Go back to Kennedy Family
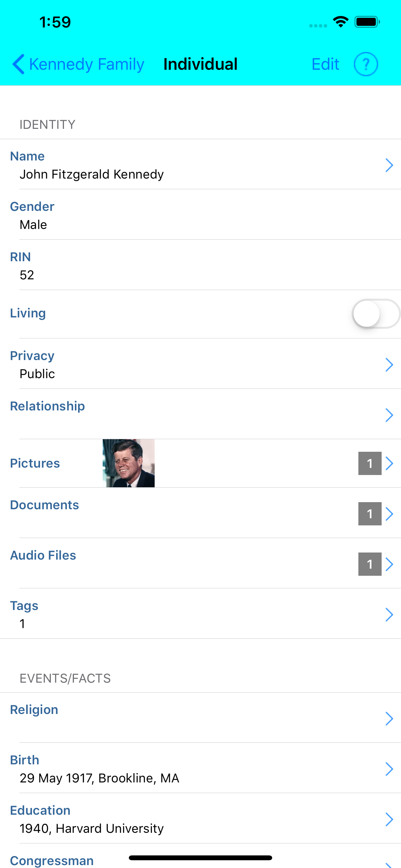The height and width of the screenshot is (868, 401). click(x=78, y=64)
